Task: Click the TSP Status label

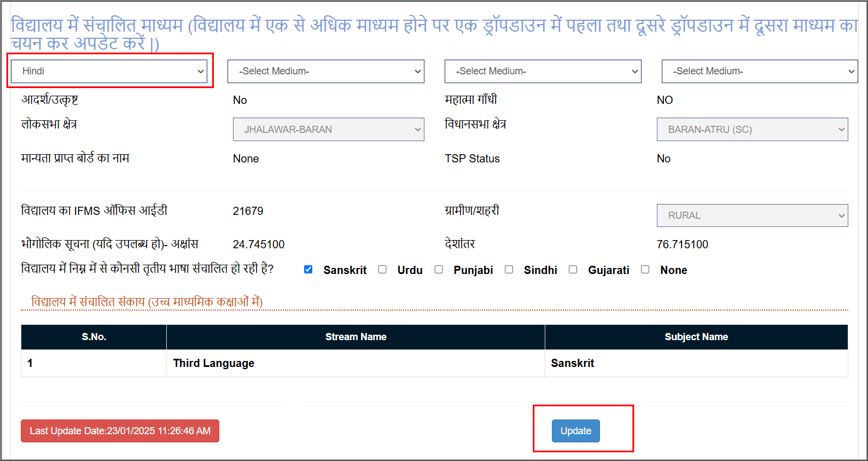Action: coord(473,159)
